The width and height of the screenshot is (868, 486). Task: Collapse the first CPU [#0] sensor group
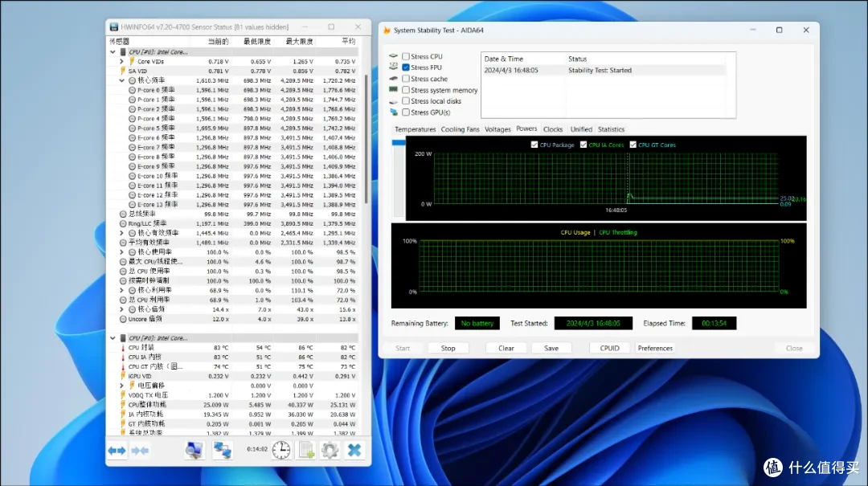pyautogui.click(x=113, y=52)
